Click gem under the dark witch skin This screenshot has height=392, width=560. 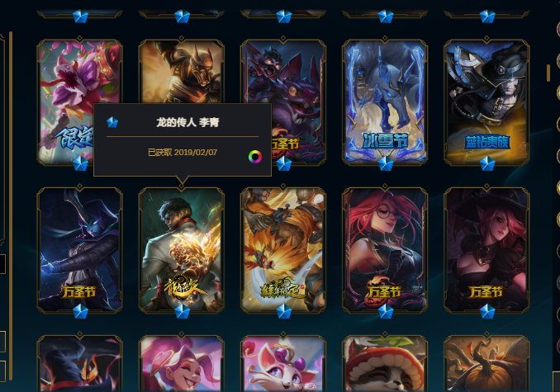pyautogui.click(x=487, y=311)
